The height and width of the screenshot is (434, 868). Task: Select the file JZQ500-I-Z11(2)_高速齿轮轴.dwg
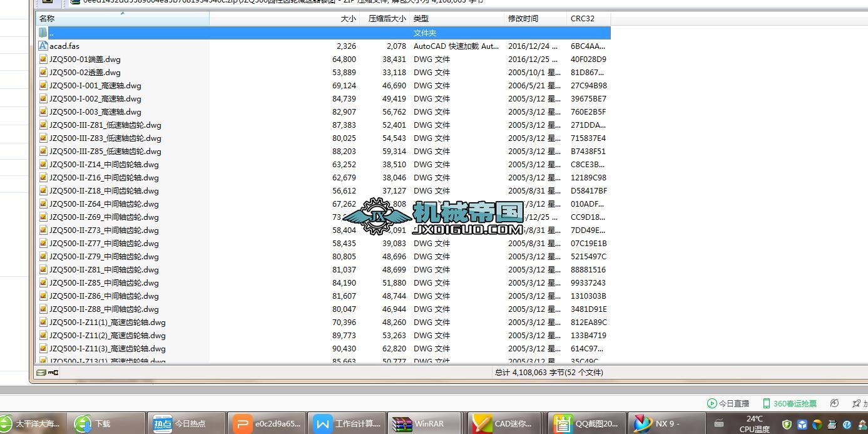click(108, 335)
